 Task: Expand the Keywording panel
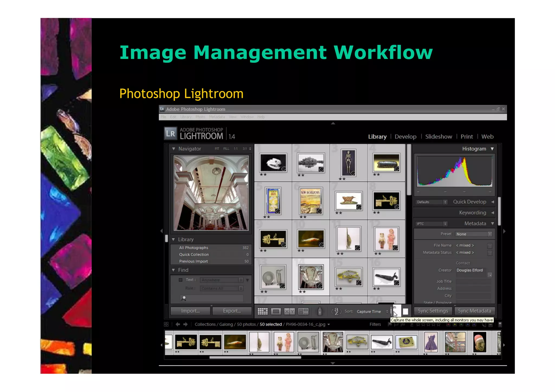pyautogui.click(x=492, y=213)
